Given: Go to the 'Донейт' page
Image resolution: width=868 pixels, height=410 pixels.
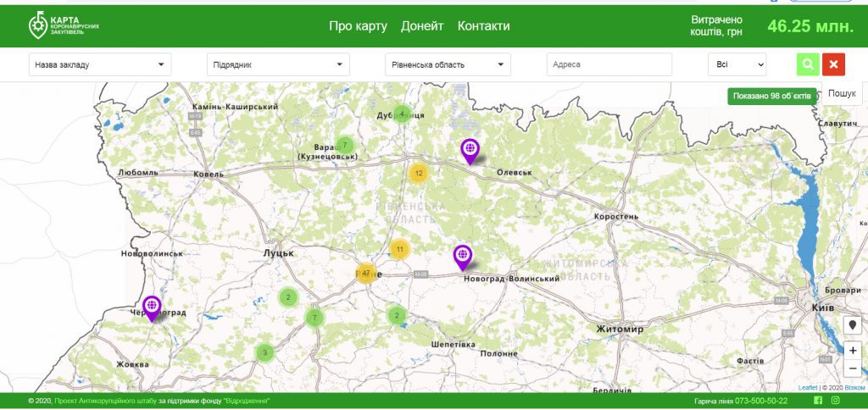Looking at the screenshot, I should click(422, 26).
